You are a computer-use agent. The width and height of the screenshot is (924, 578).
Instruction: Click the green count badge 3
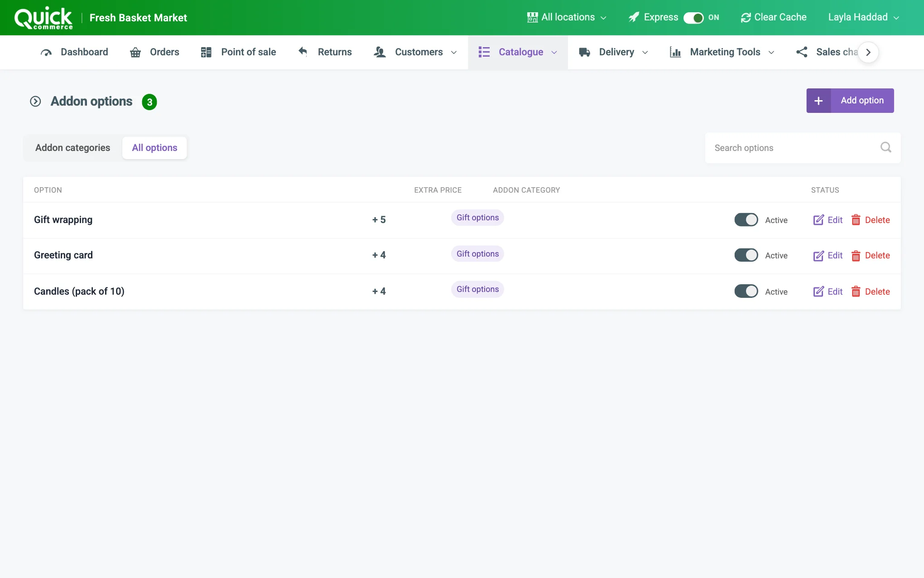149,102
